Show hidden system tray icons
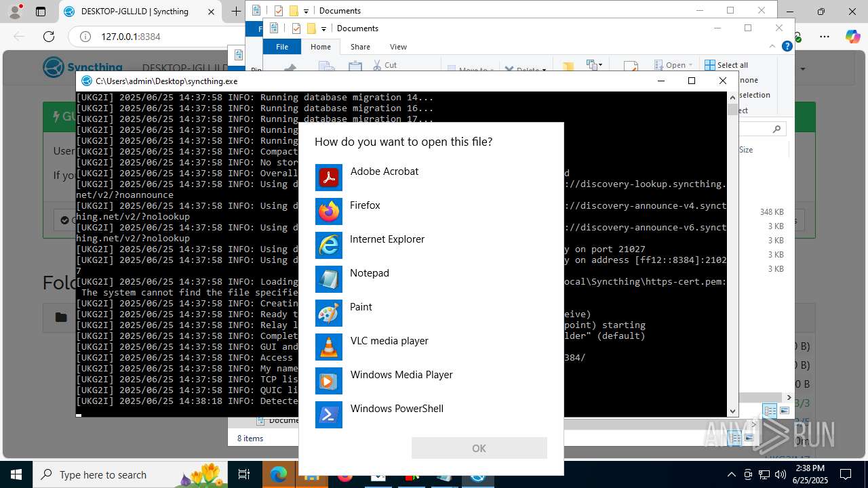 point(731,474)
